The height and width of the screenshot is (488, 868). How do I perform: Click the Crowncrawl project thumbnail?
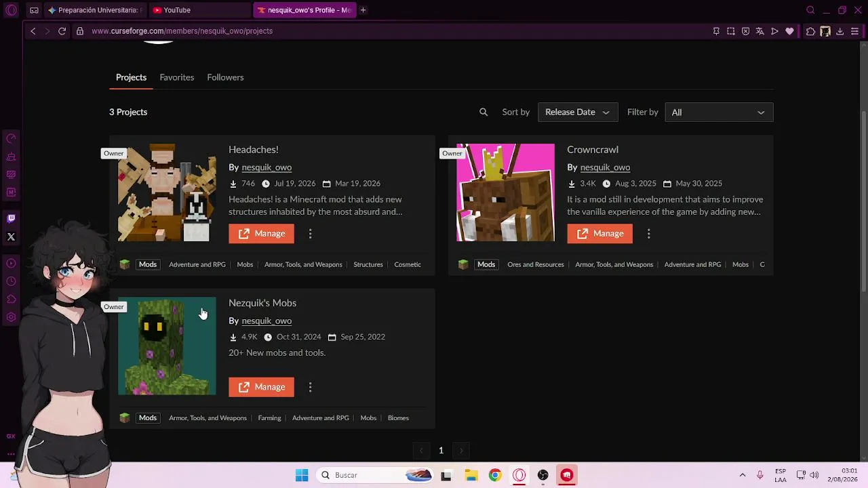tap(505, 192)
